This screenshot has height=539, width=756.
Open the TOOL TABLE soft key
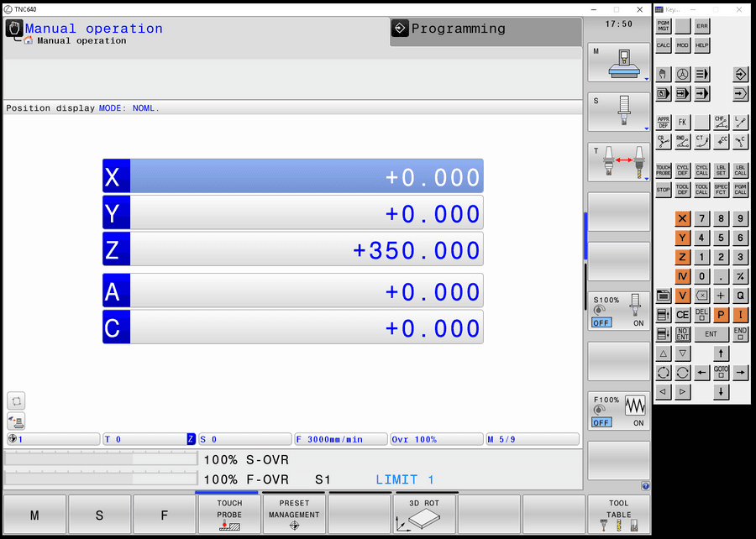[618, 514]
